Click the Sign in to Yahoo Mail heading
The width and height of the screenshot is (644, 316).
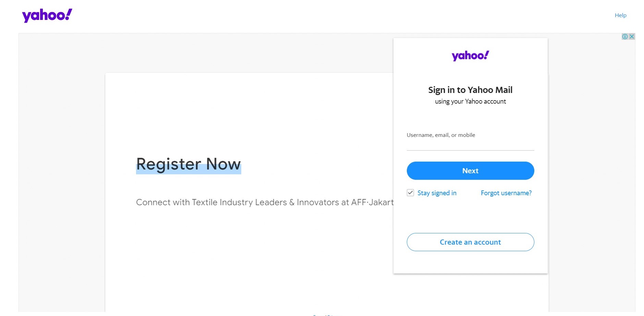pyautogui.click(x=470, y=90)
